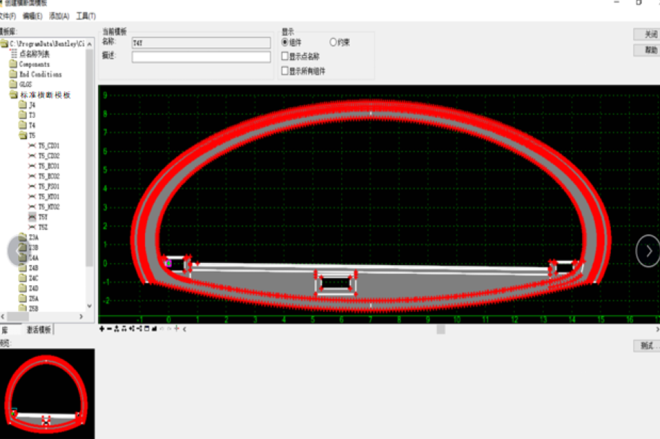Click the left arrow circle over the tree
This screenshot has width=660, height=439.
pos(14,250)
